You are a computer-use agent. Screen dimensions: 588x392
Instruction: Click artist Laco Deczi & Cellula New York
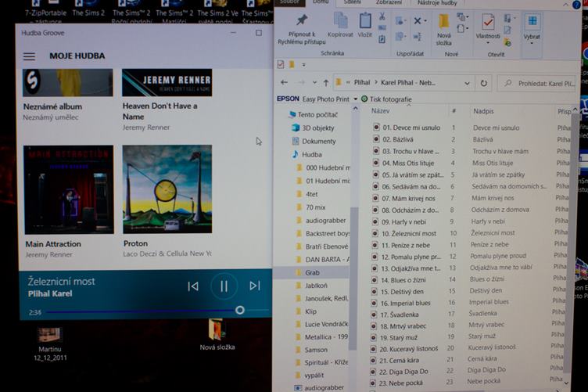click(x=167, y=254)
